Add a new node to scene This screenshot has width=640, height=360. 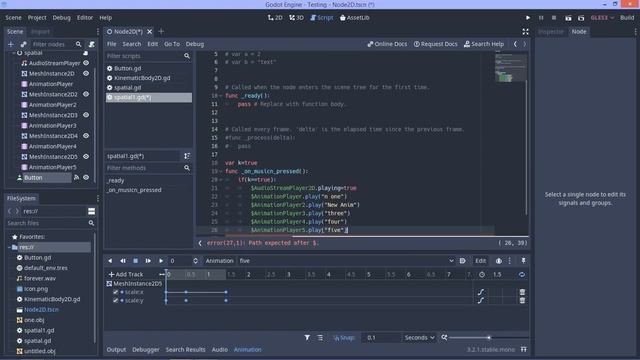pyautogui.click(x=11, y=44)
